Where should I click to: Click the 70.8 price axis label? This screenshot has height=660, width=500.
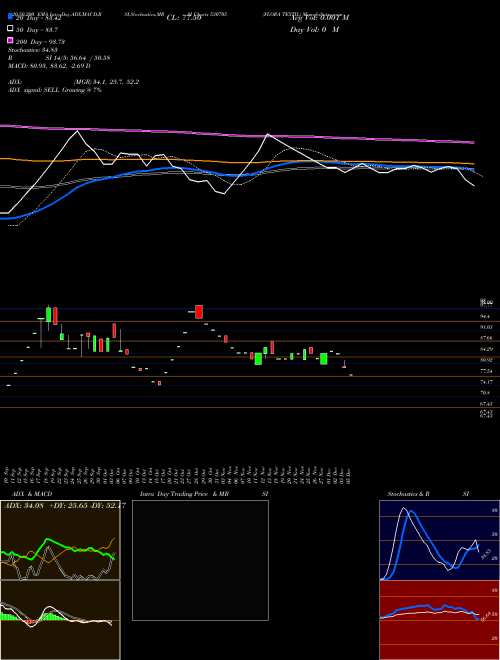click(485, 393)
